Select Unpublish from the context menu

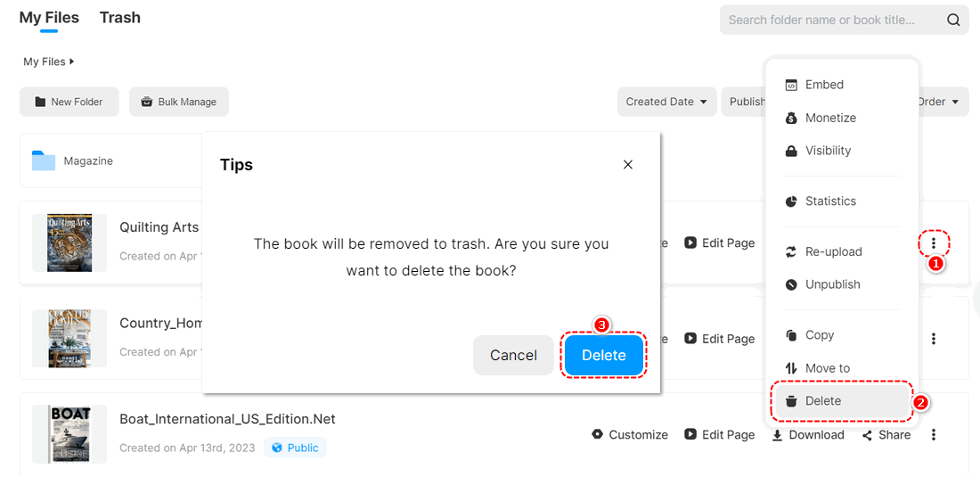tap(832, 284)
